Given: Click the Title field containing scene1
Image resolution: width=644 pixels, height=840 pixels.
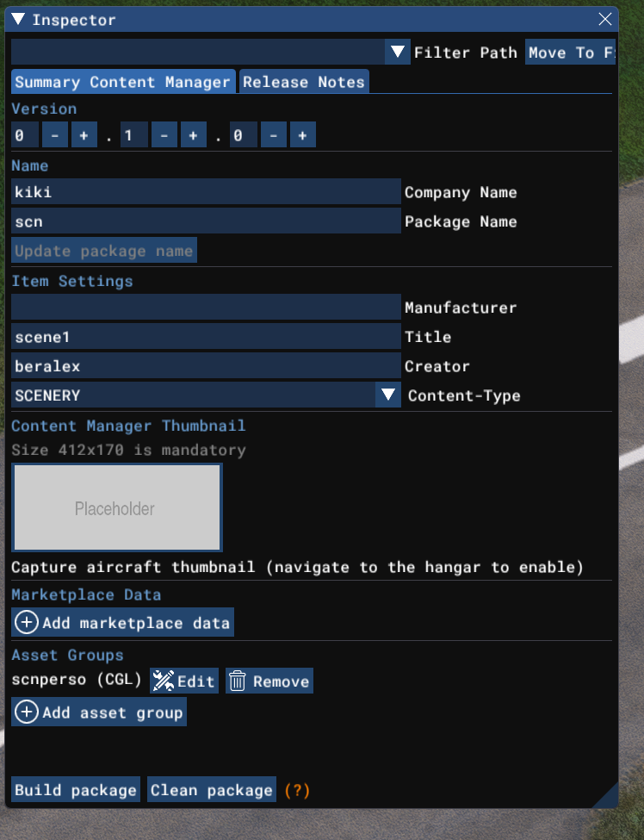Looking at the screenshot, I should pos(206,337).
